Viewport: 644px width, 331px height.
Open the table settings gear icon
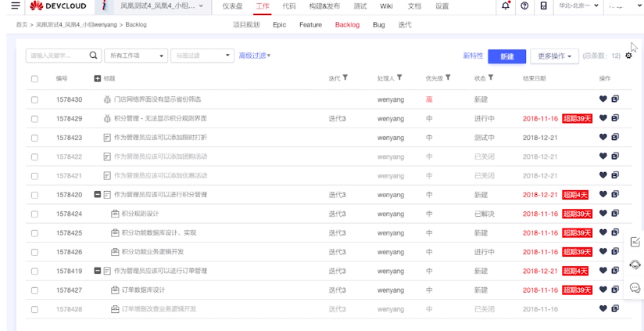628,56
